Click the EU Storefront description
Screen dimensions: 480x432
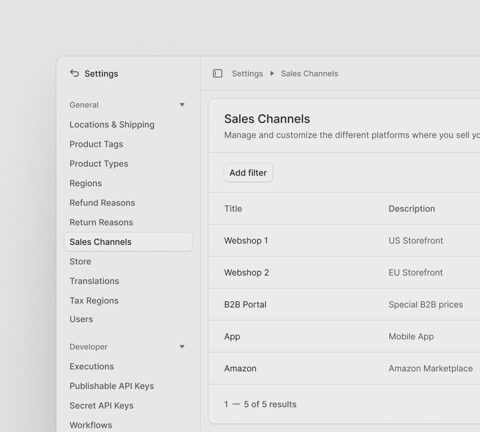pyautogui.click(x=416, y=273)
